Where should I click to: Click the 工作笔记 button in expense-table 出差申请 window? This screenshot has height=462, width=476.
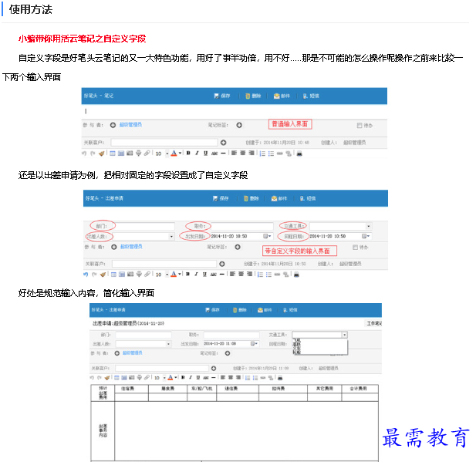coord(373,323)
